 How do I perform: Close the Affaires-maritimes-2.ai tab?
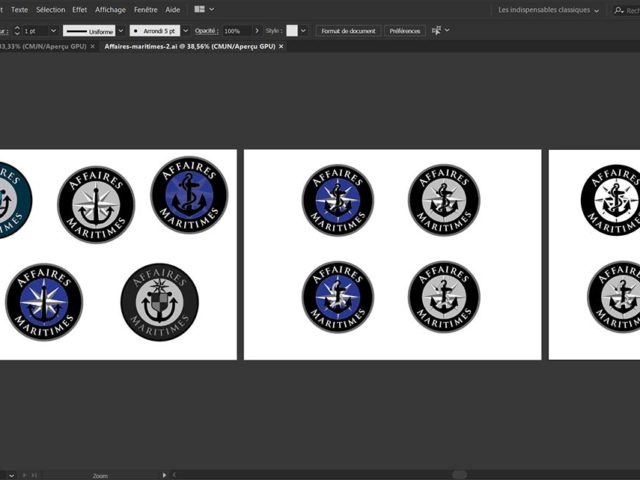pyautogui.click(x=281, y=47)
